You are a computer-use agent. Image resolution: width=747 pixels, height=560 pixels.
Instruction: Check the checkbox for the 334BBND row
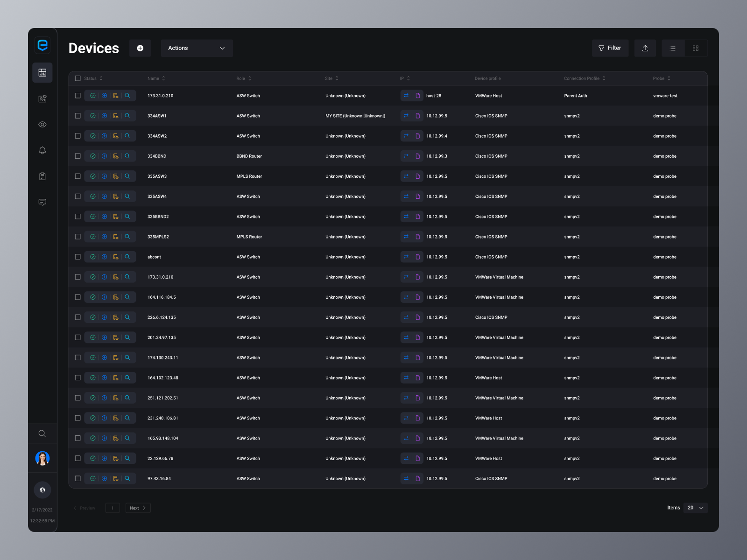click(78, 156)
